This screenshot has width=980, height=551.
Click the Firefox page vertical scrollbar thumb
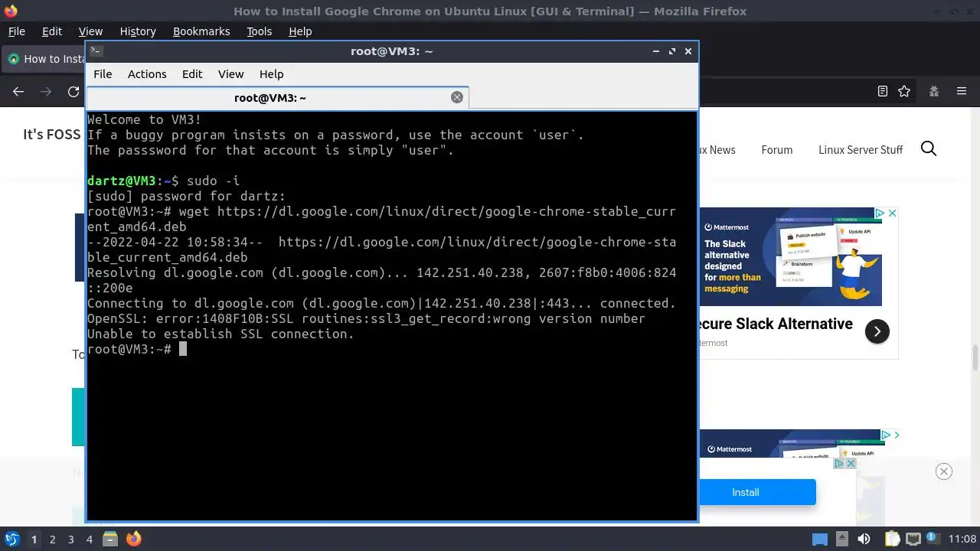coord(975,357)
